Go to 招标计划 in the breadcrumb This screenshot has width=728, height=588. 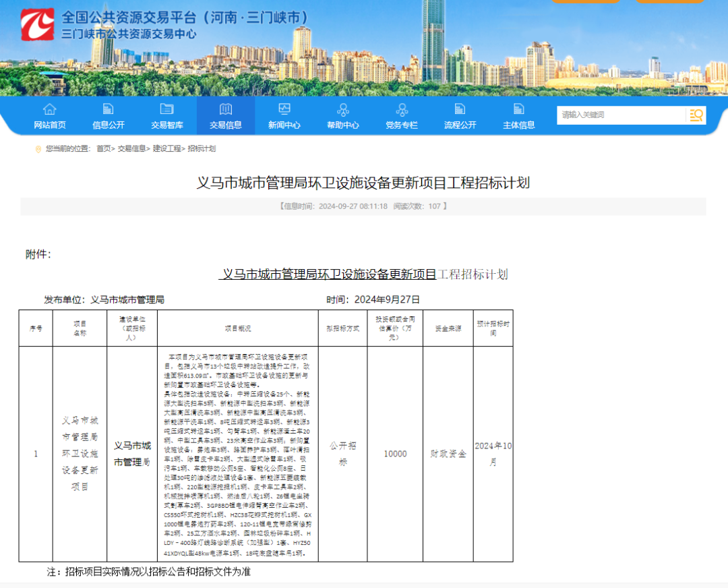click(202, 148)
